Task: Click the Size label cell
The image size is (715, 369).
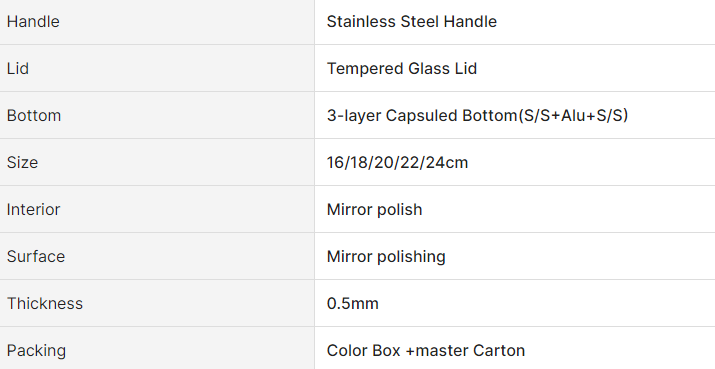Action: pyautogui.click(x=157, y=162)
